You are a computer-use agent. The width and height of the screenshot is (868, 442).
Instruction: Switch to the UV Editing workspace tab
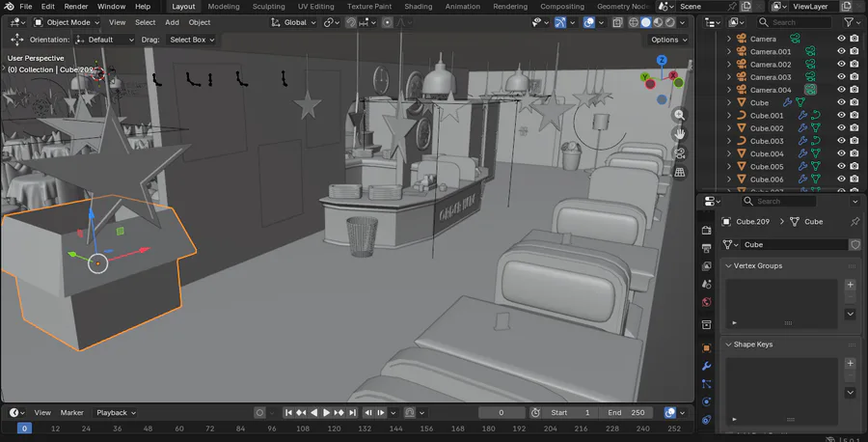[x=316, y=7]
